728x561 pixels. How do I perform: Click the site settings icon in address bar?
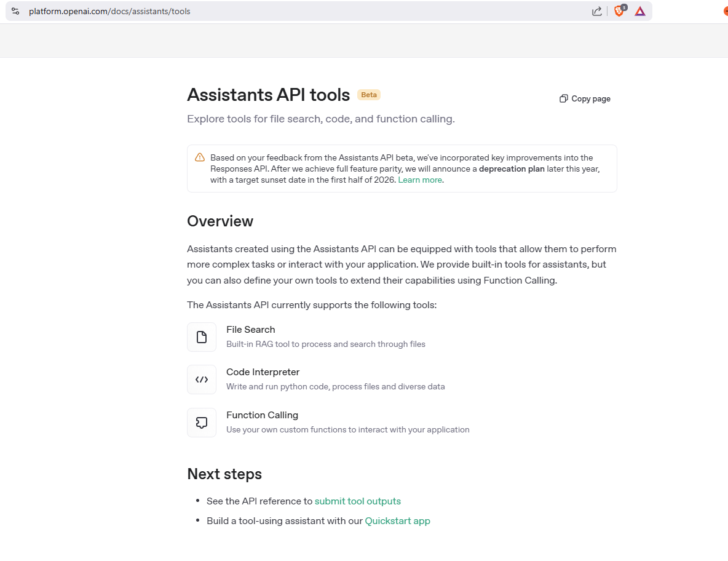click(x=15, y=11)
